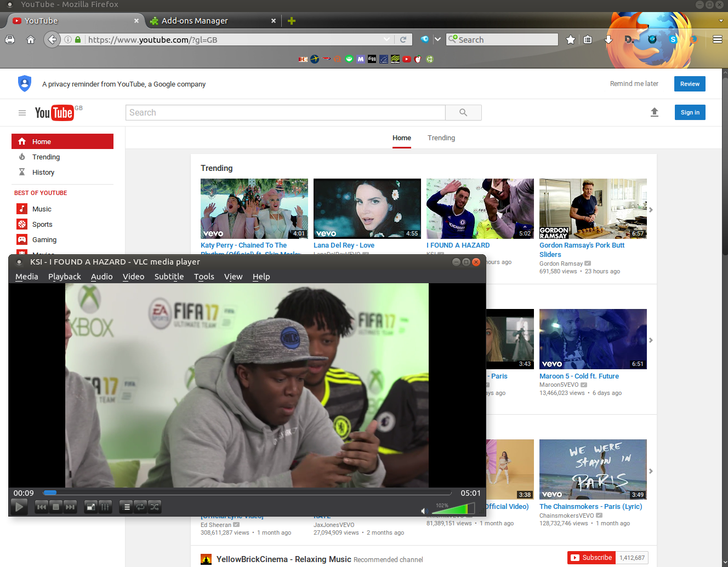Viewport: 728px width, 567px height.
Task: Expand Trending row with right chevron
Action: tap(651, 210)
